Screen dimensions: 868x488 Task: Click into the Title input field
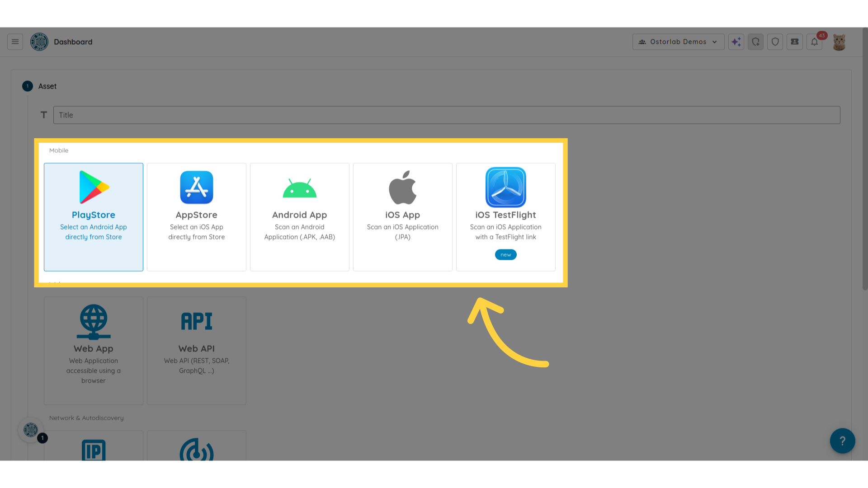pos(446,115)
